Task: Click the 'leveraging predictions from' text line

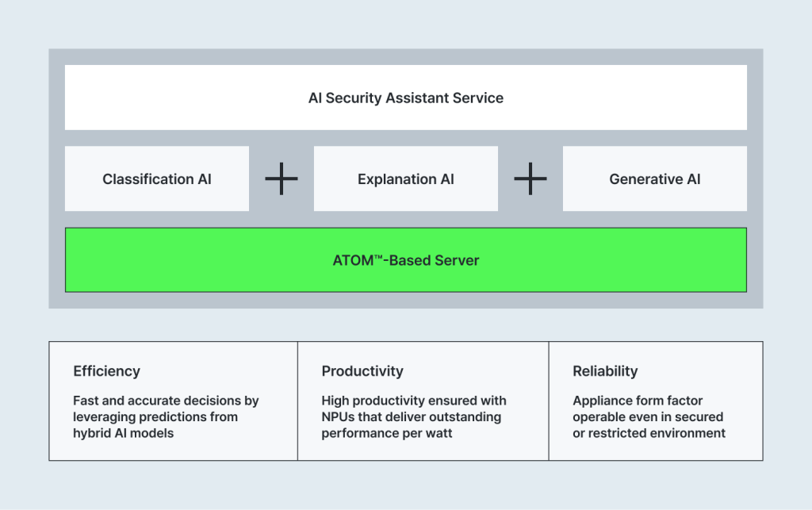Action: pos(155,417)
